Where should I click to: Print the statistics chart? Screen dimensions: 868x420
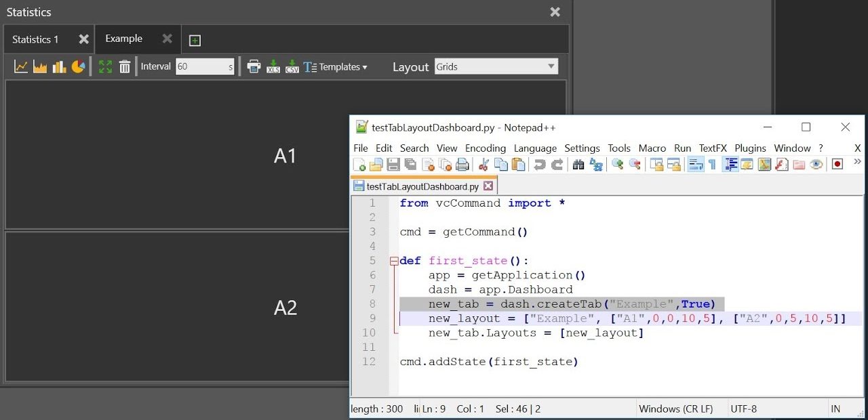(254, 66)
